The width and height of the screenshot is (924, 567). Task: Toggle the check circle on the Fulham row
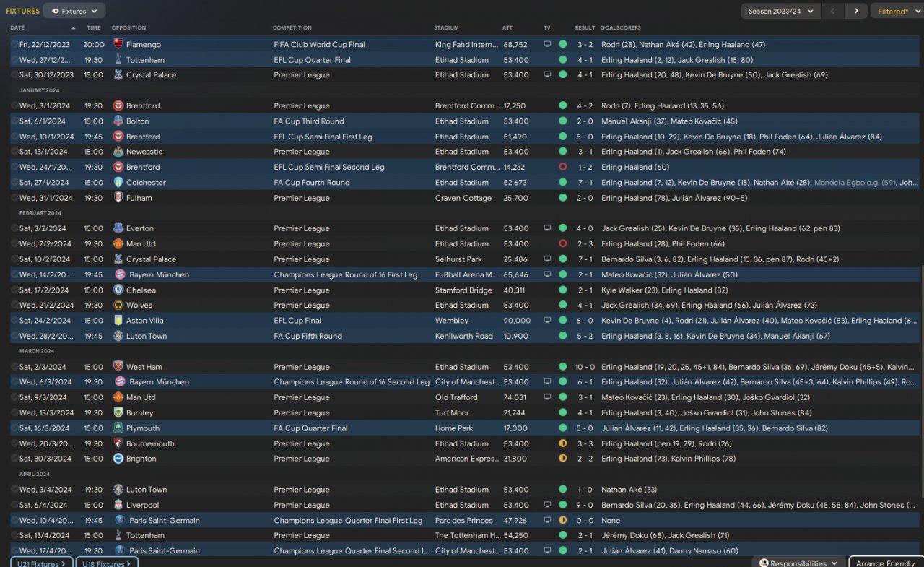pyautogui.click(x=14, y=198)
